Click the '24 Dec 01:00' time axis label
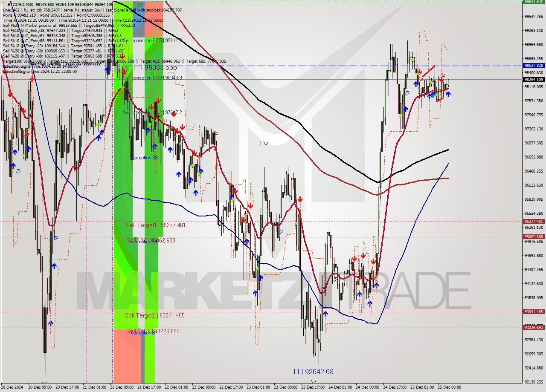Screen dimensions: 546x392 [x=340, y=387]
